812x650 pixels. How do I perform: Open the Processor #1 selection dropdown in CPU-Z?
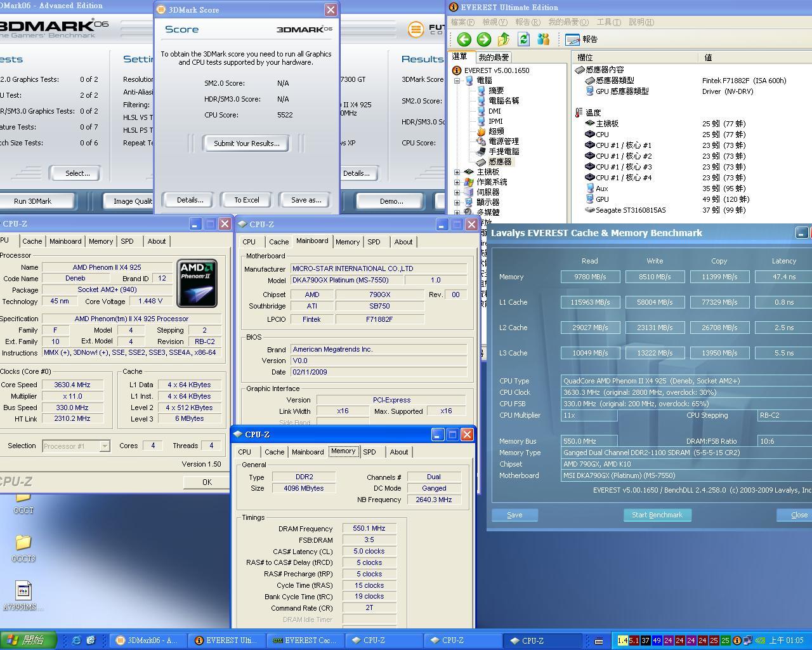click(x=105, y=446)
